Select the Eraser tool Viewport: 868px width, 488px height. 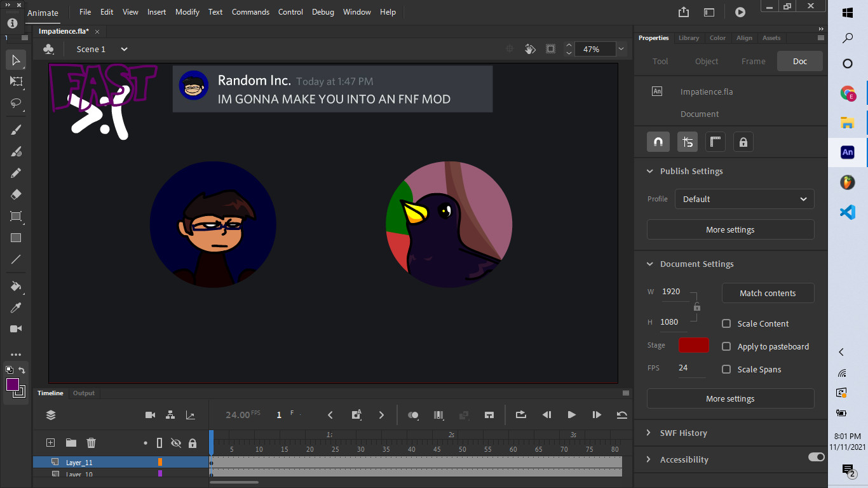[x=16, y=194]
